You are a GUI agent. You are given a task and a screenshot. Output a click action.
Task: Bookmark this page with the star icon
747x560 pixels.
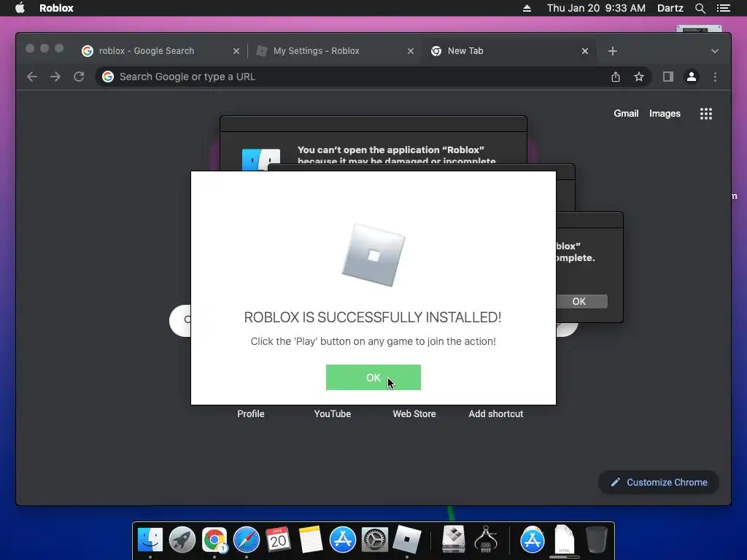(639, 77)
